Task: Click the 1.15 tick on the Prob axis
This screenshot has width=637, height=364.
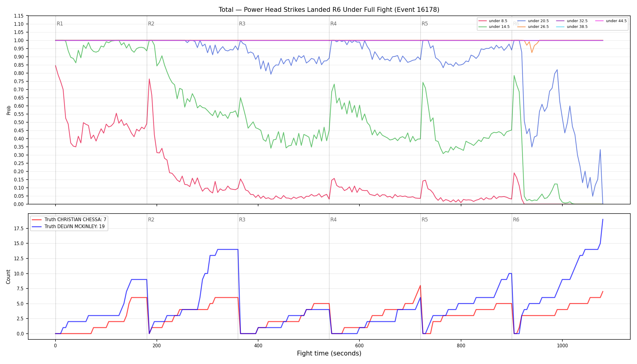Action: point(19,16)
